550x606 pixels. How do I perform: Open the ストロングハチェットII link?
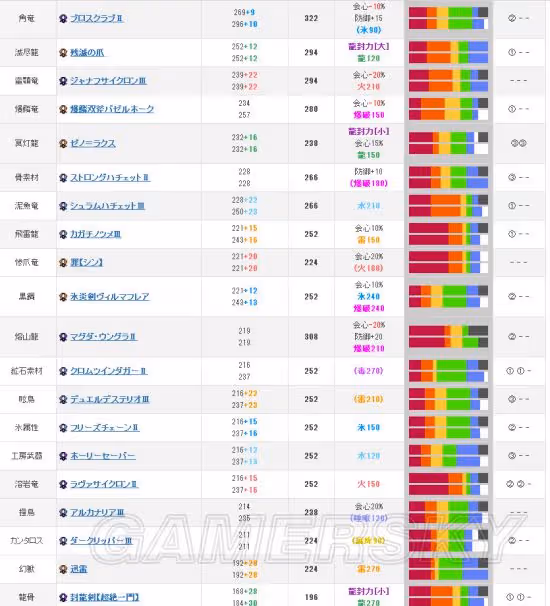point(110,177)
